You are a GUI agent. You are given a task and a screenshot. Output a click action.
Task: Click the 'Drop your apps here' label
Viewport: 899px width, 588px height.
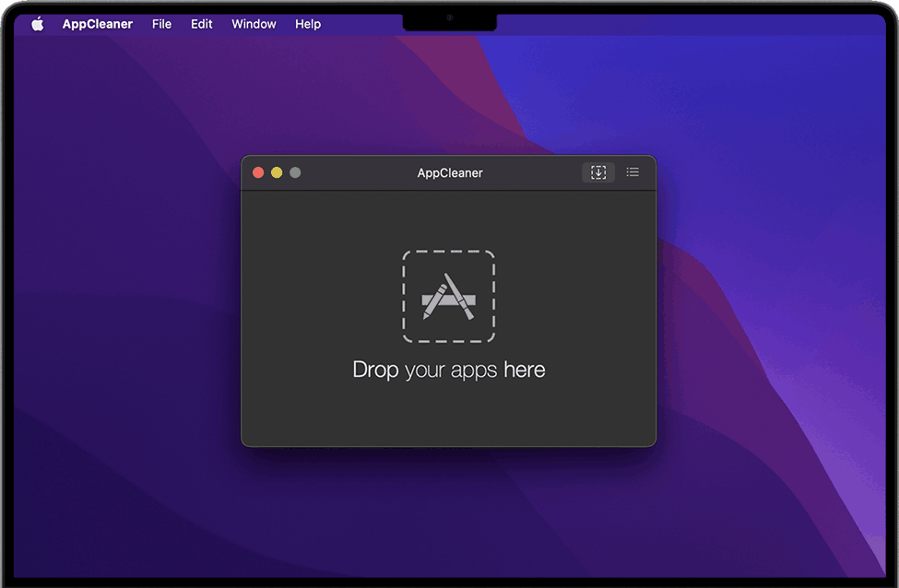point(449,370)
